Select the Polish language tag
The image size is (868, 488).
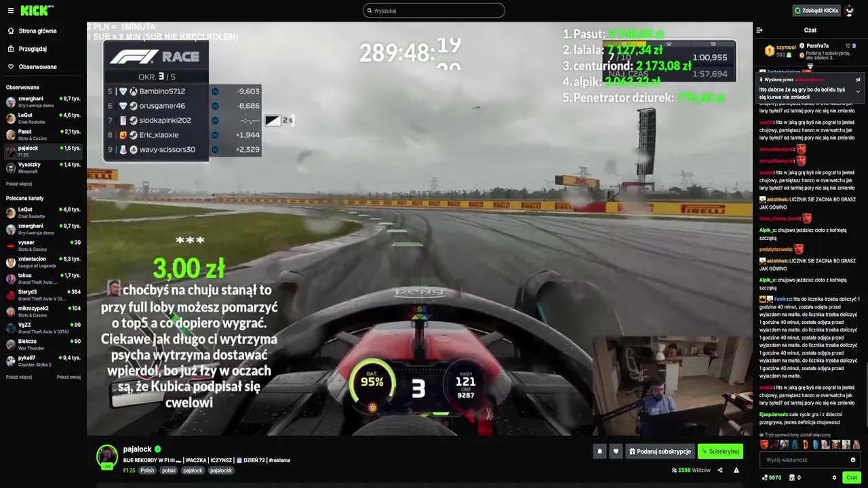point(147,470)
